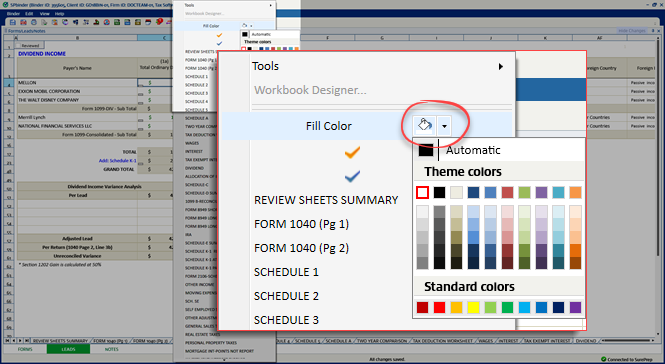Choose the dark navy standard color swatch
This screenshot has height=364, width=665.
[558, 307]
